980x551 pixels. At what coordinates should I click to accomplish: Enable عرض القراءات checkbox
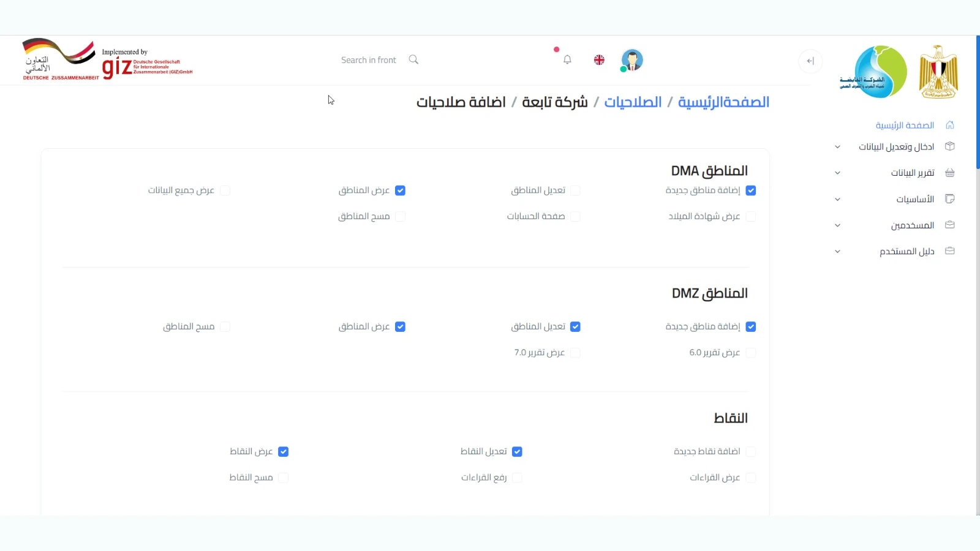(751, 478)
